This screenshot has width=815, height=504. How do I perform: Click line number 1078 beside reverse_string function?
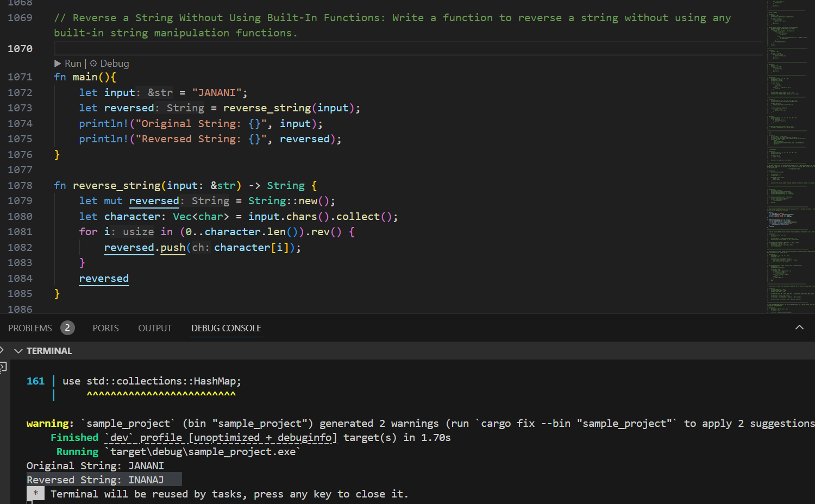click(20, 186)
